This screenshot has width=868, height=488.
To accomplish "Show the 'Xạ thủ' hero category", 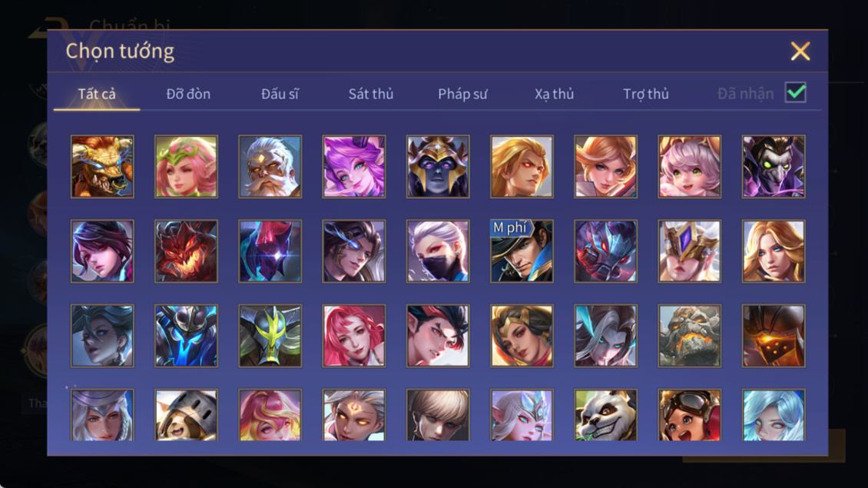I will 554,94.
